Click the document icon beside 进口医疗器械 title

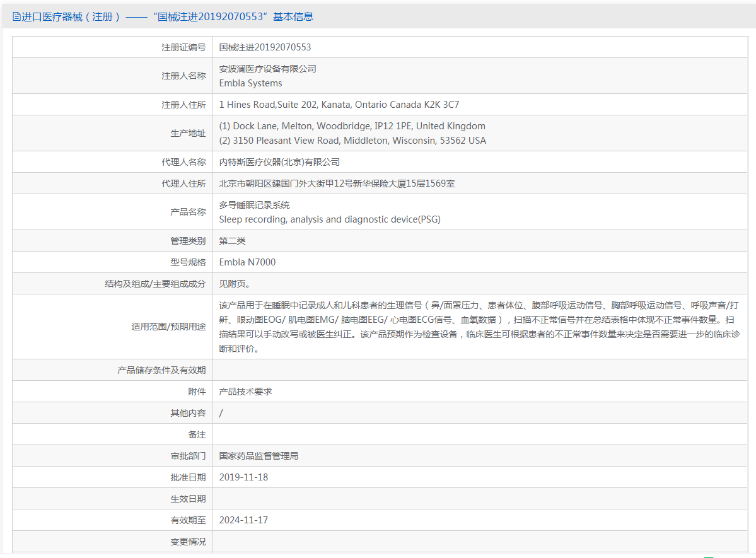(x=16, y=17)
